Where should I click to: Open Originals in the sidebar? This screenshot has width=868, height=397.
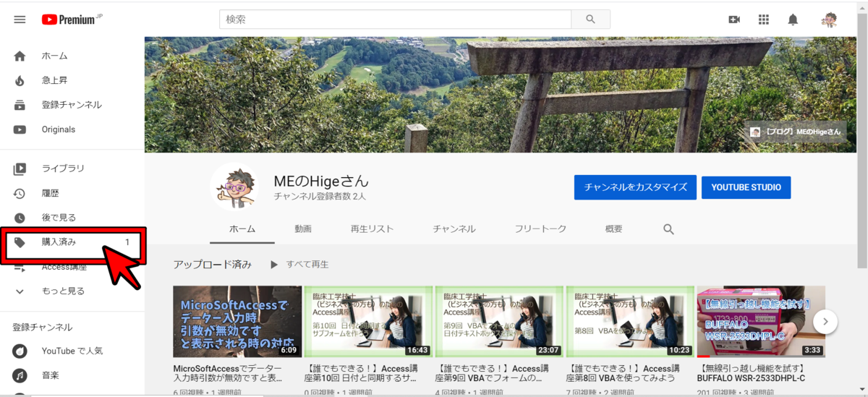click(72, 129)
